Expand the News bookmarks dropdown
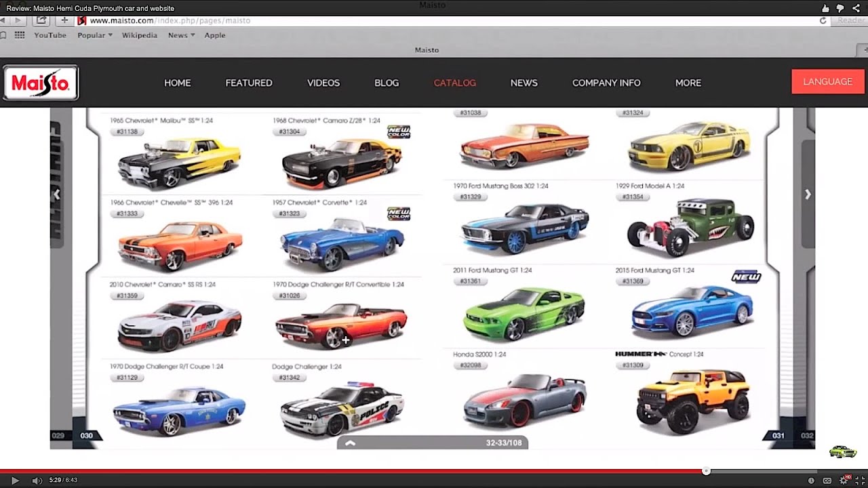Viewport: 868px width, 488px height. [181, 35]
